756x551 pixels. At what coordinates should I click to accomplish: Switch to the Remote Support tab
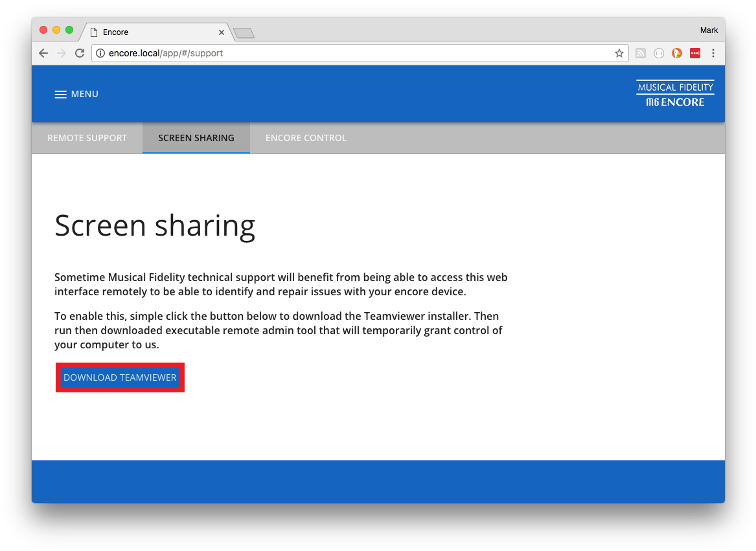coord(87,138)
